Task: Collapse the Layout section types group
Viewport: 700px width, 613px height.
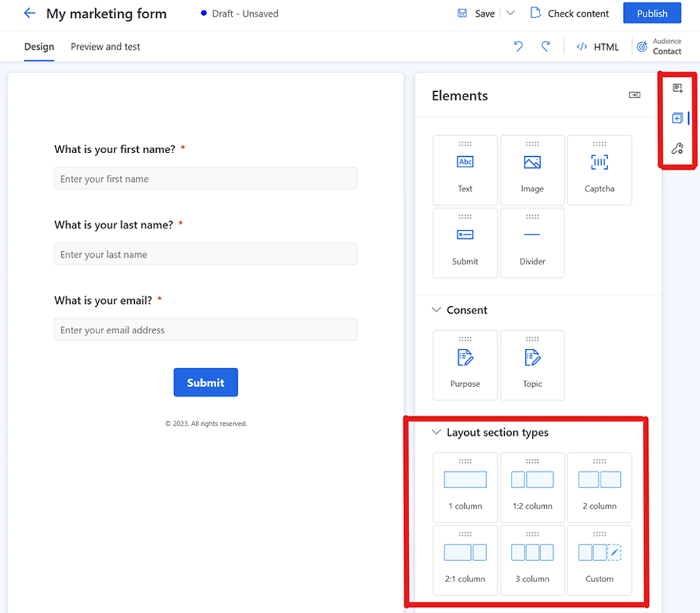Action: (436, 433)
